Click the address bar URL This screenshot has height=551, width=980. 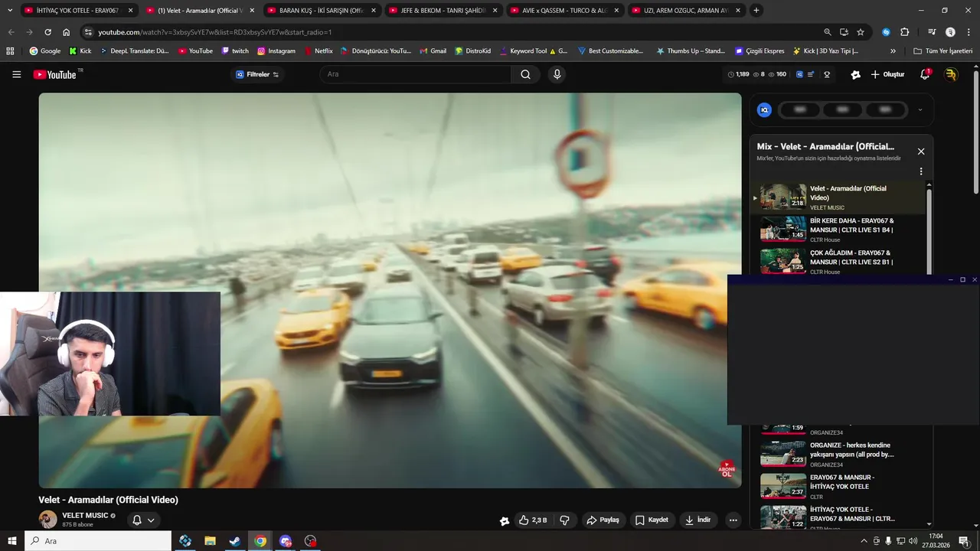pyautogui.click(x=215, y=32)
